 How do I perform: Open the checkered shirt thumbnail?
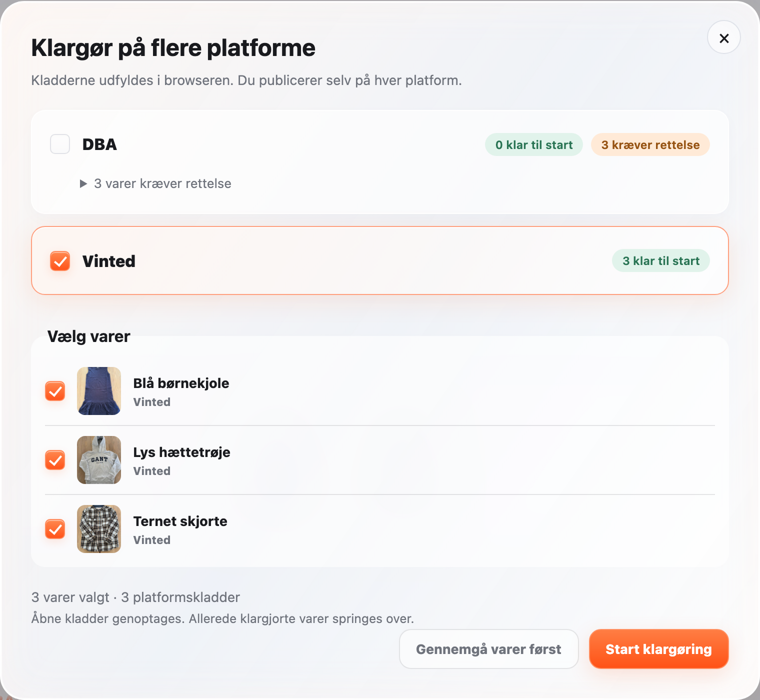(99, 529)
